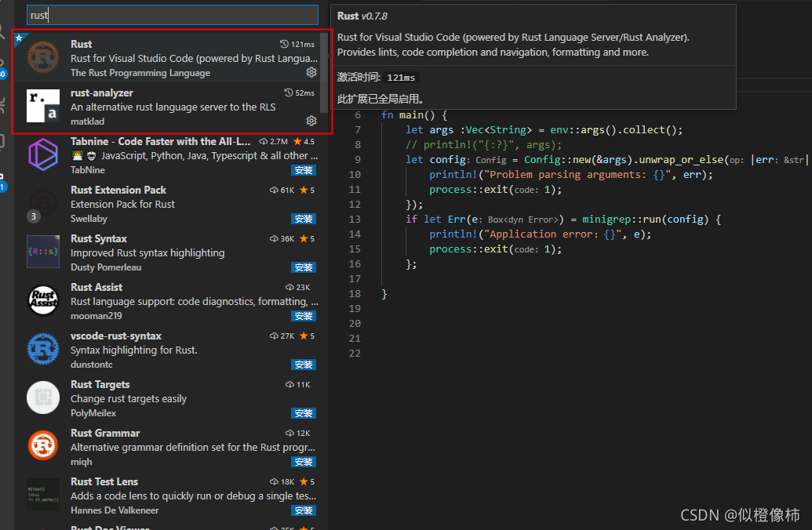The height and width of the screenshot is (530, 812).
Task: Open the 'vscode-rust-syntax' extension title
Action: point(116,336)
